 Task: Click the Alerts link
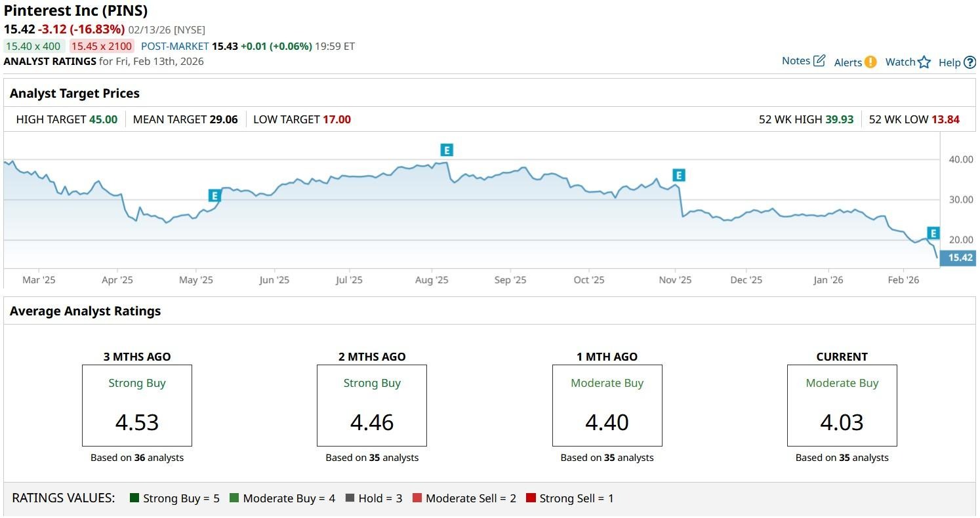click(847, 62)
